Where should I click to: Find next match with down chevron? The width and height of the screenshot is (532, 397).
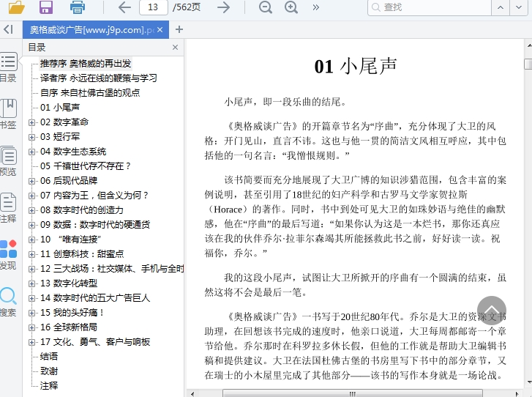(519, 7)
